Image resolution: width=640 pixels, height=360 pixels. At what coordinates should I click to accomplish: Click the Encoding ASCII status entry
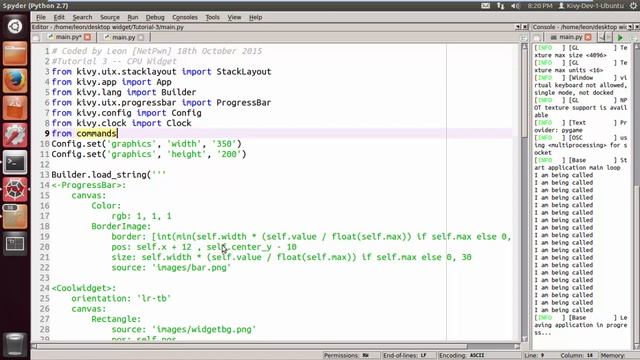(461, 356)
